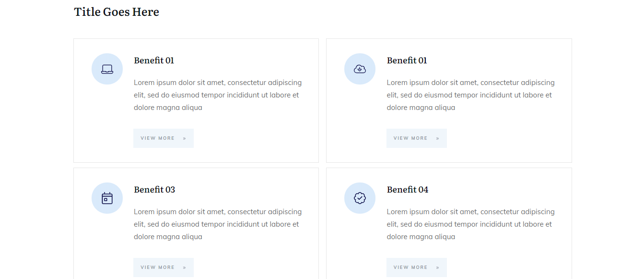The height and width of the screenshot is (279, 644).
Task: Click the Benefit 04 heading
Action: tap(408, 190)
